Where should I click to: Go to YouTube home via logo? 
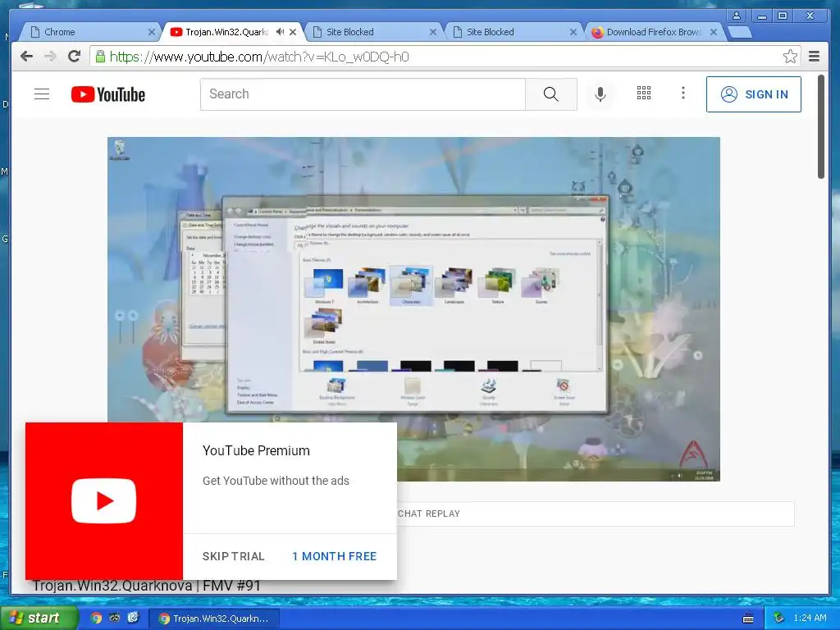[108, 94]
